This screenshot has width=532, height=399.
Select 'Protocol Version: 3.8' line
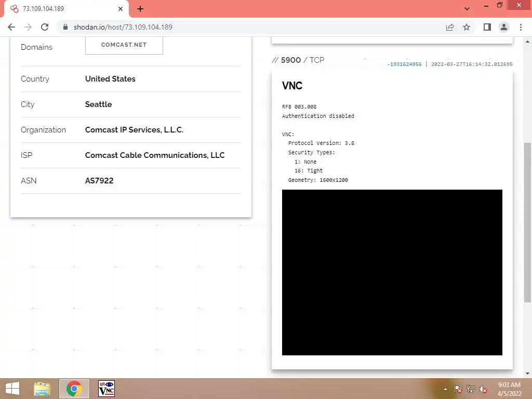click(321, 143)
